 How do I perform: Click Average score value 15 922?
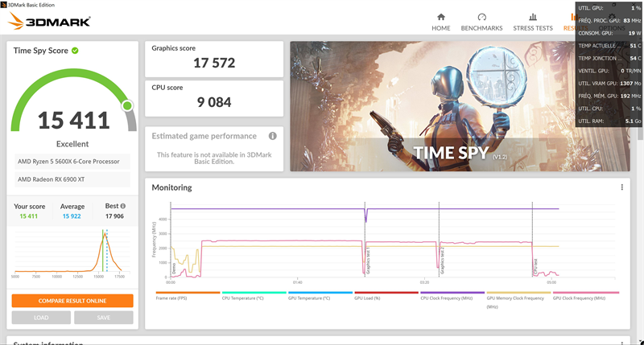[x=72, y=216]
